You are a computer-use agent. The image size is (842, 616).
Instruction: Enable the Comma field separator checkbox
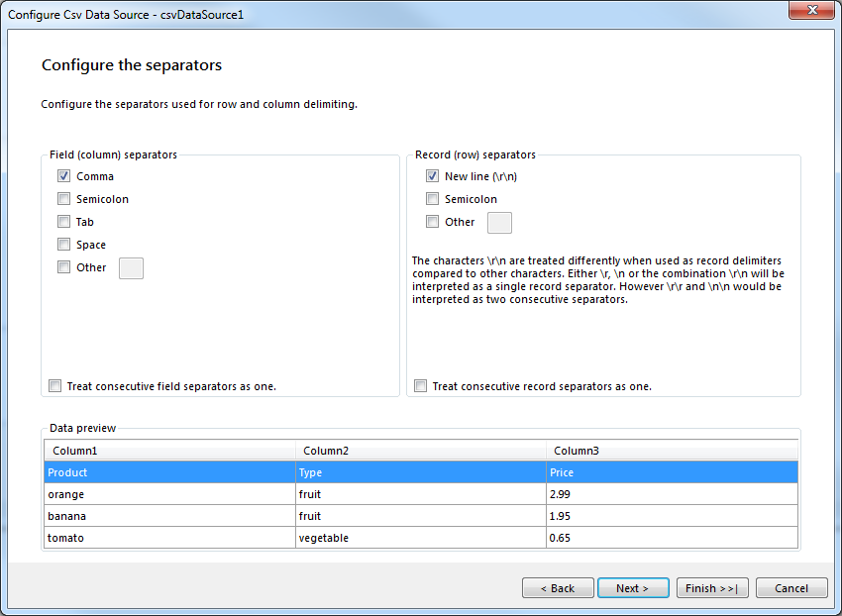pyautogui.click(x=63, y=175)
